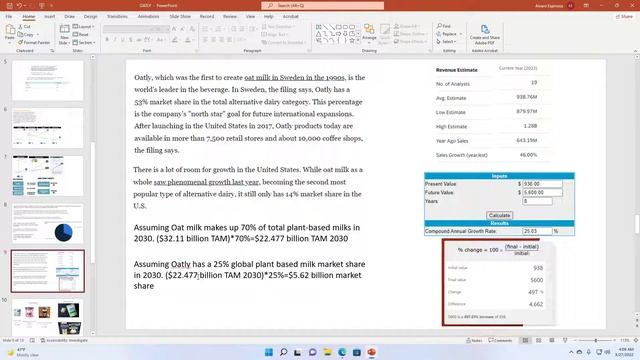Select slide 8 thumbnail with pie chart
Screen dimensions: 640x360
pos(47,223)
